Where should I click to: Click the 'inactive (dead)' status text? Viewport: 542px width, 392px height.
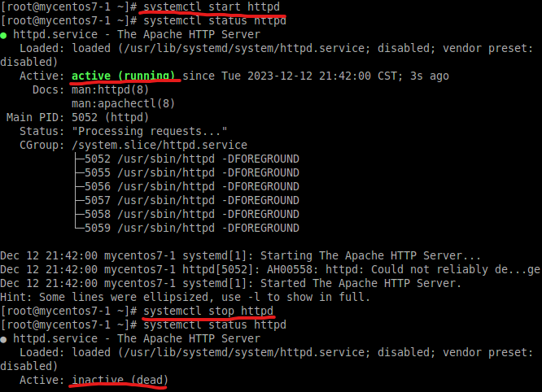tap(120, 380)
